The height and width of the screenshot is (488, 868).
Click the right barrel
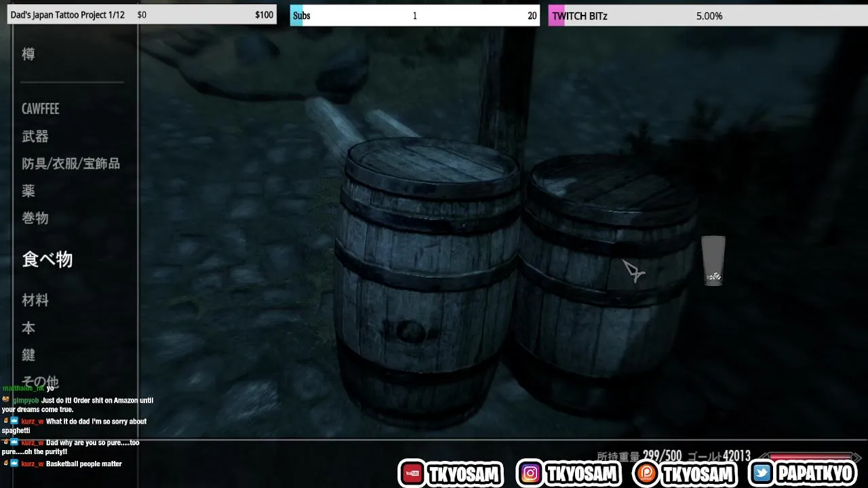click(607, 285)
